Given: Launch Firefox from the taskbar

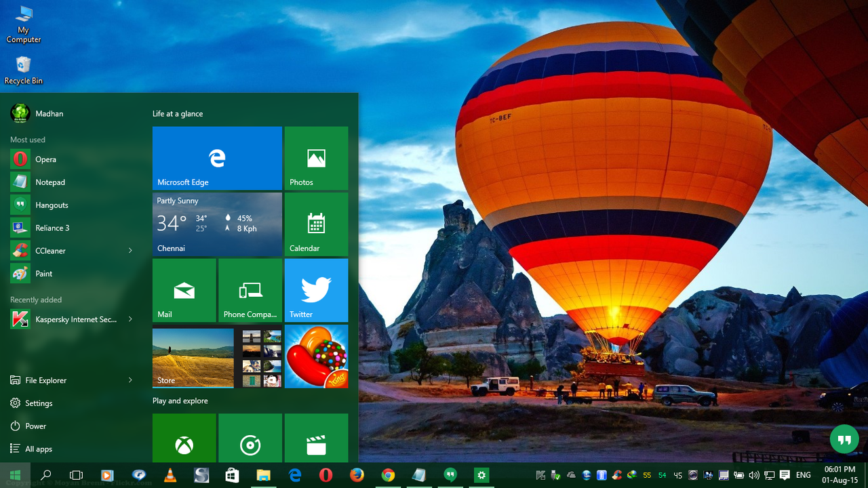Looking at the screenshot, I should pos(357,475).
